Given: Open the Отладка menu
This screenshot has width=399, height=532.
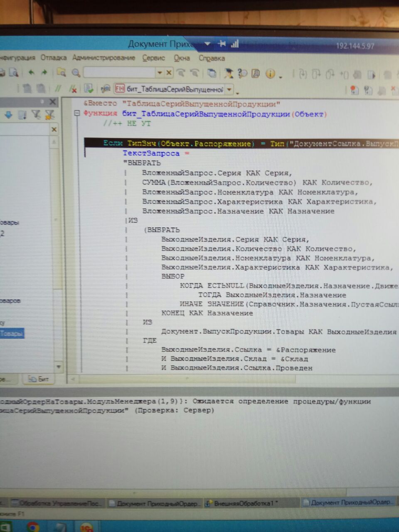Looking at the screenshot, I should tap(54, 58).
